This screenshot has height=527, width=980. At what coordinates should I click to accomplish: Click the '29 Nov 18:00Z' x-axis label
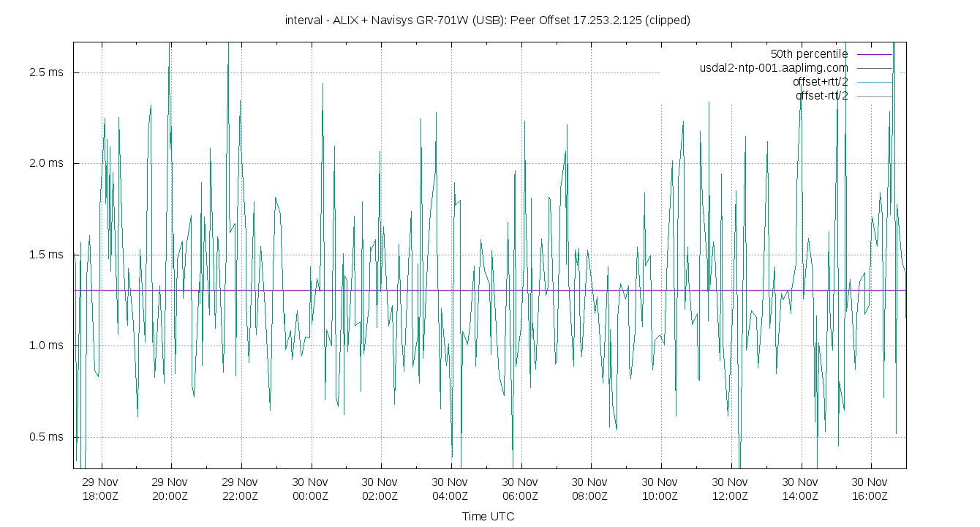[x=100, y=489]
